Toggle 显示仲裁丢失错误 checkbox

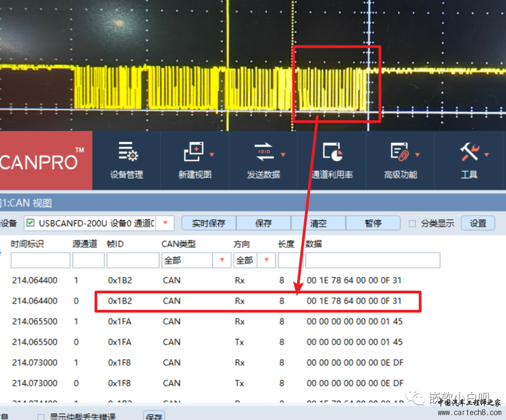click(x=41, y=417)
